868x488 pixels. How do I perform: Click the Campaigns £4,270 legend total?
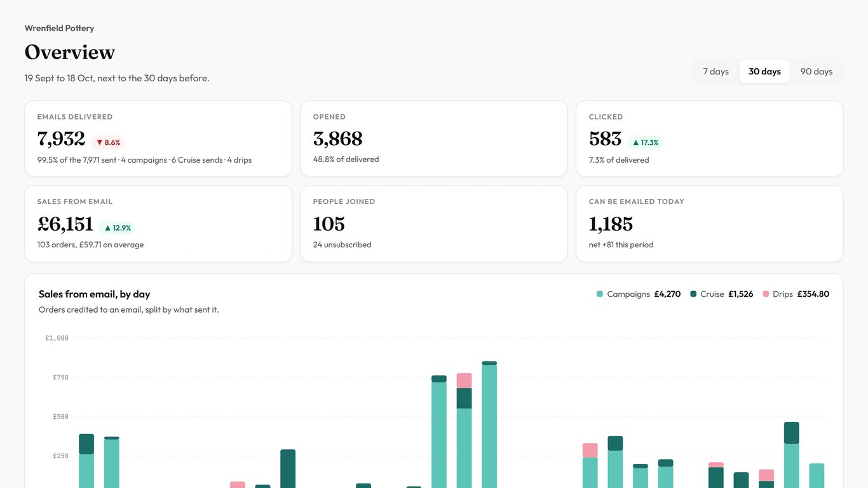click(667, 294)
